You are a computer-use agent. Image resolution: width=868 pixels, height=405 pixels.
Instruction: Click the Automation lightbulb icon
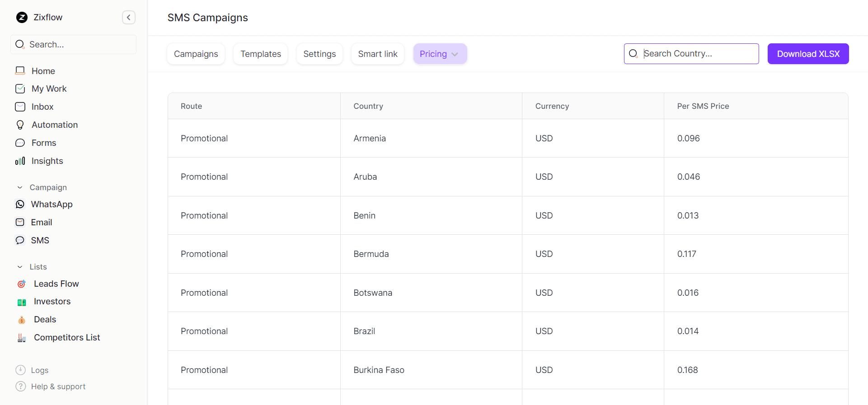(x=20, y=125)
